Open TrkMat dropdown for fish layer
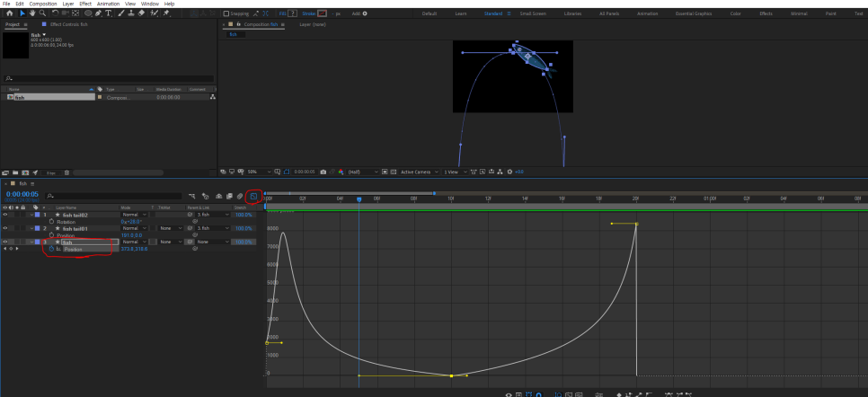This screenshot has width=868, height=397. (x=170, y=242)
